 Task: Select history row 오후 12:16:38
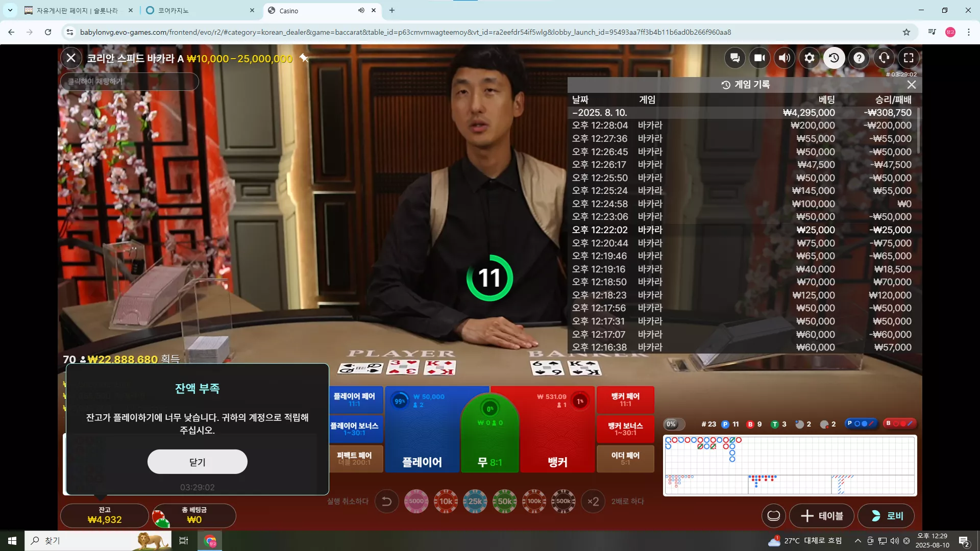click(x=742, y=347)
